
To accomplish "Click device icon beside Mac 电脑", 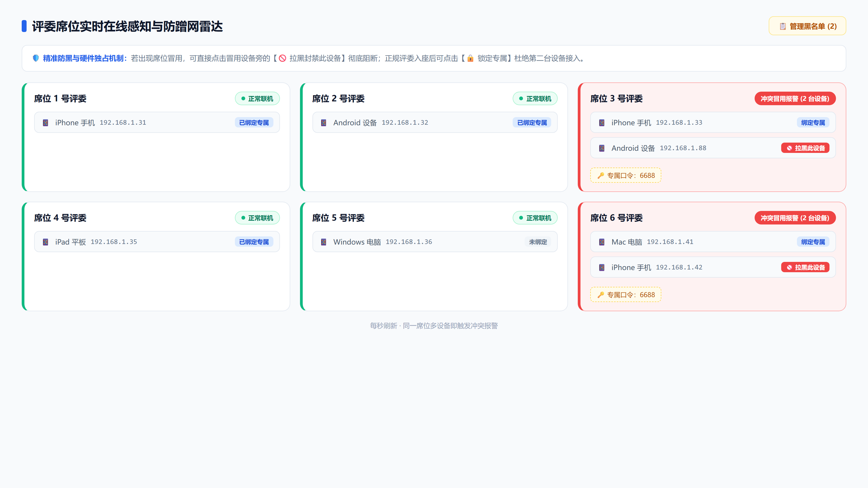I will 601,242.
